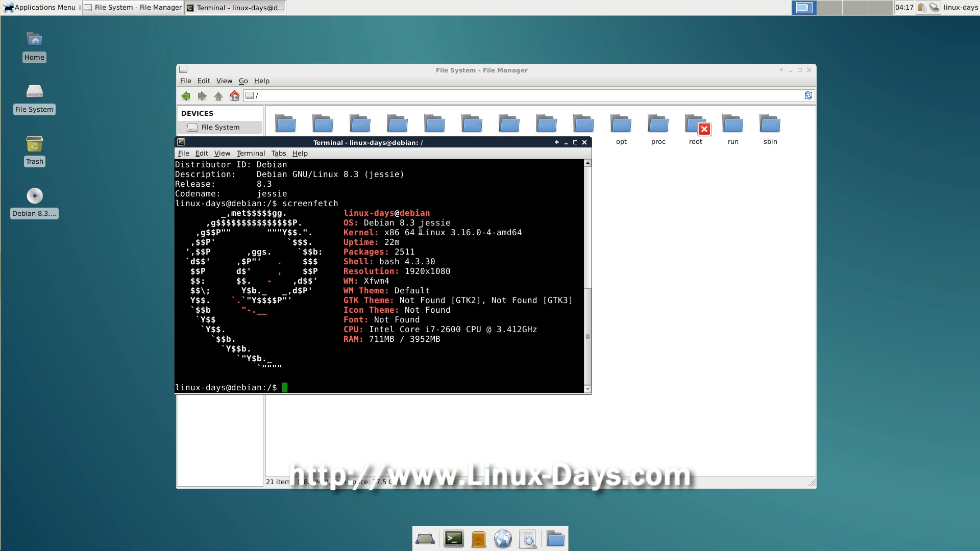Open File Manager's View menu

click(x=224, y=81)
